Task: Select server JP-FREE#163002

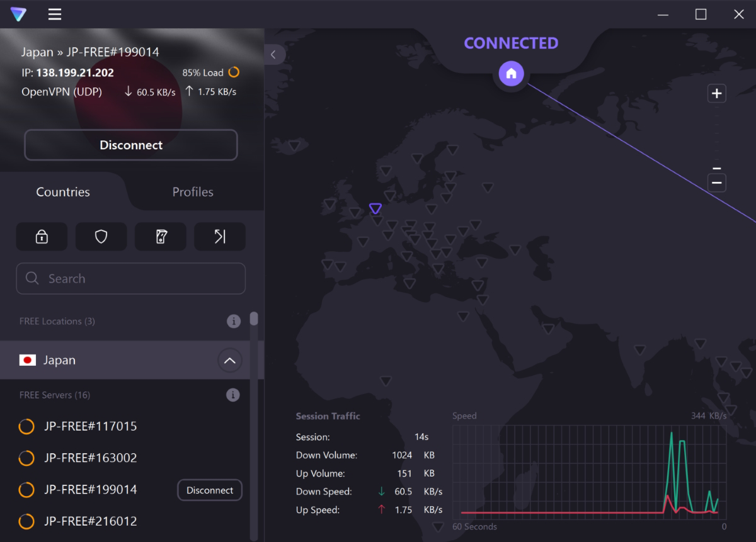Action: point(91,458)
